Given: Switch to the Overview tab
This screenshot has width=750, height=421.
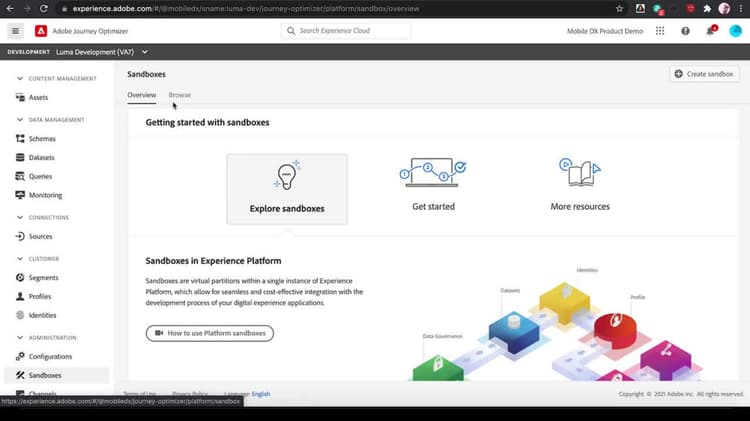Looking at the screenshot, I should 142,95.
